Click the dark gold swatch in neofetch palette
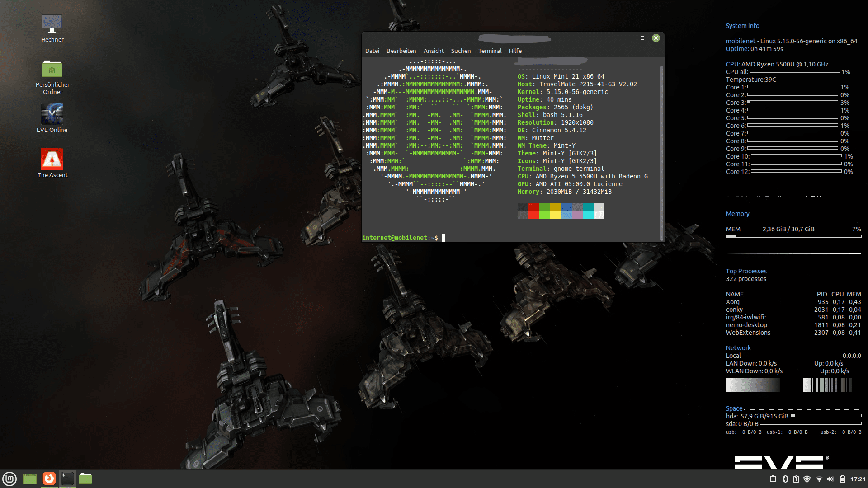 click(x=556, y=207)
